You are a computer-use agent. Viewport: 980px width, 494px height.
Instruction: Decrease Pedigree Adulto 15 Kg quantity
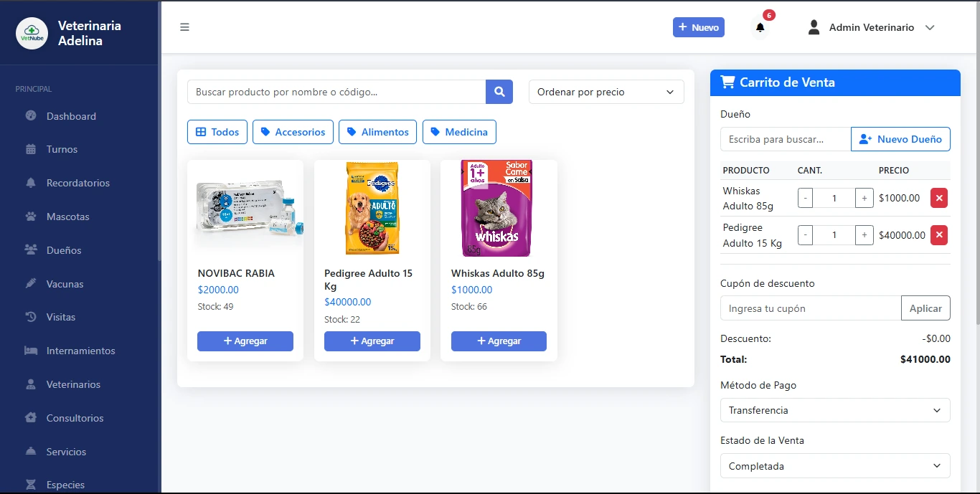coord(805,235)
